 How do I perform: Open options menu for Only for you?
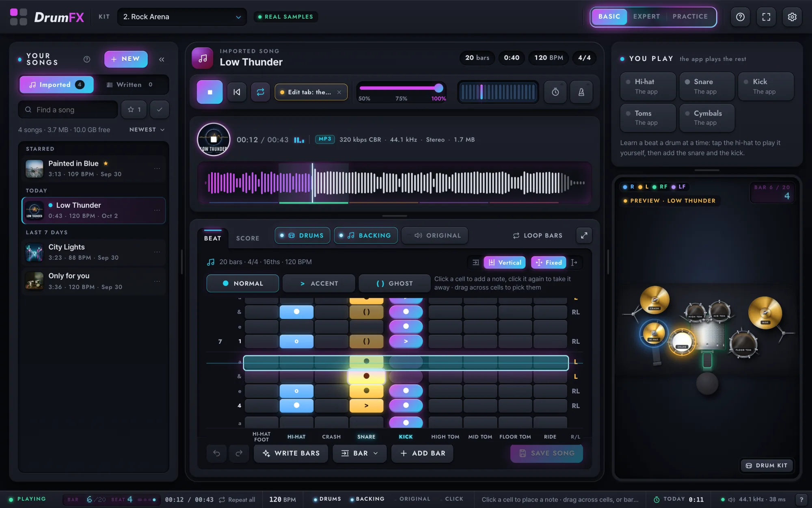pos(157,281)
